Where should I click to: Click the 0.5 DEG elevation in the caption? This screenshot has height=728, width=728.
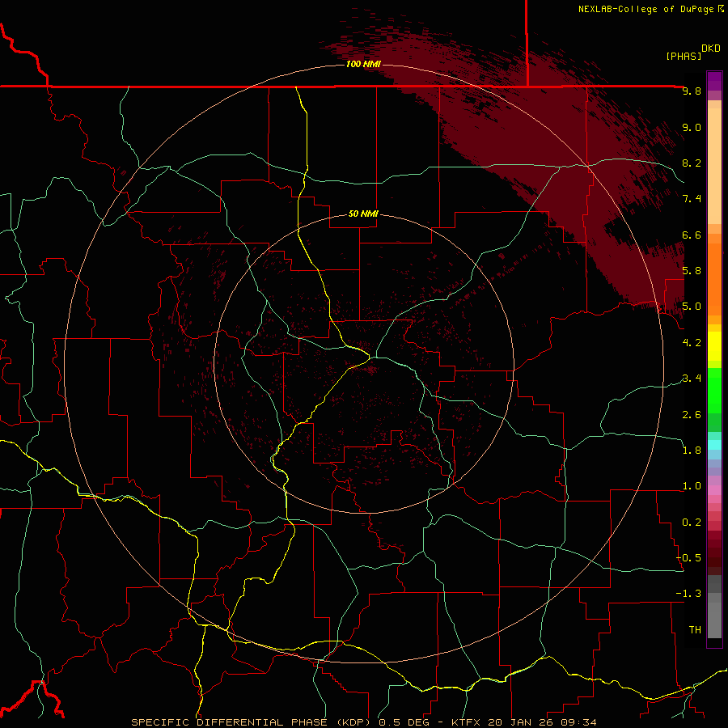point(405,722)
